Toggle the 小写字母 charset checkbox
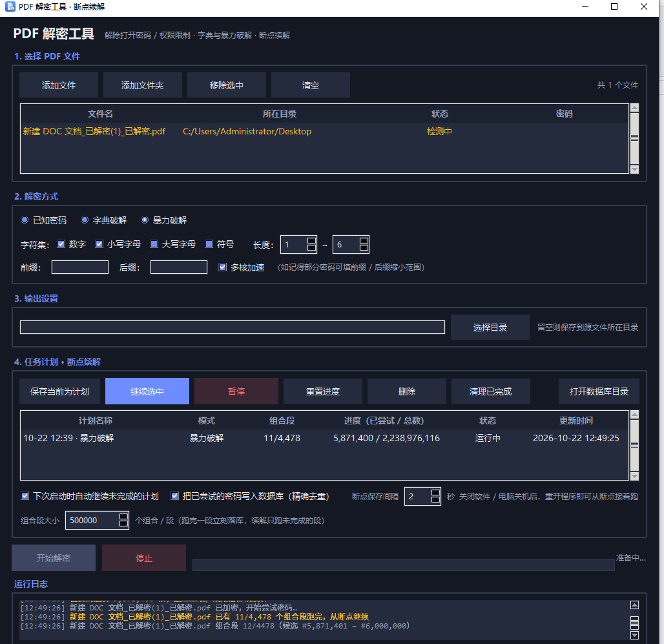Screen dimensions: 664x644 pyautogui.click(x=99, y=244)
